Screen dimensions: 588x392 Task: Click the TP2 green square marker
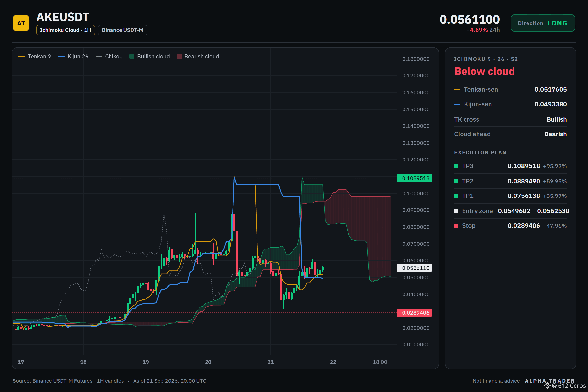point(456,181)
